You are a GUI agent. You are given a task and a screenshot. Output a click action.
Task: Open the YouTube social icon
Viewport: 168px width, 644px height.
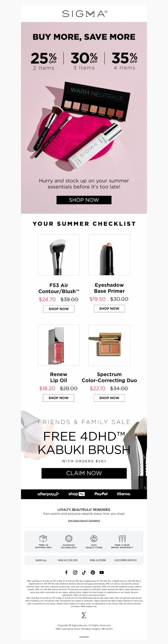[x=102, y=572]
